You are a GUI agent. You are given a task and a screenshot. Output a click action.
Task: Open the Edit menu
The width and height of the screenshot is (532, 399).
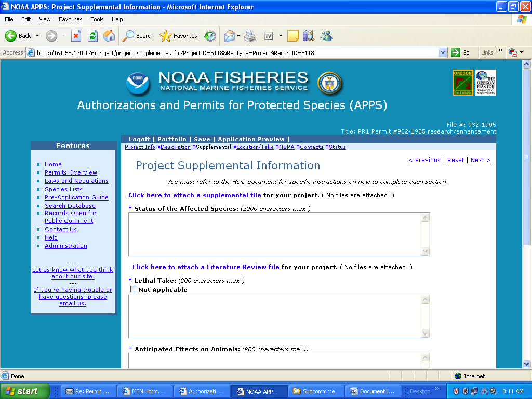tap(26, 19)
